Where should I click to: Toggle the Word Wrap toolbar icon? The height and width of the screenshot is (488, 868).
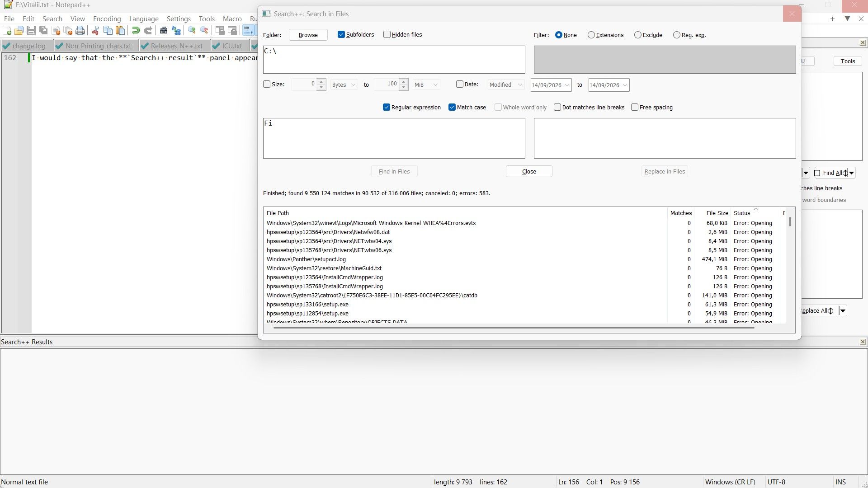coord(248,31)
